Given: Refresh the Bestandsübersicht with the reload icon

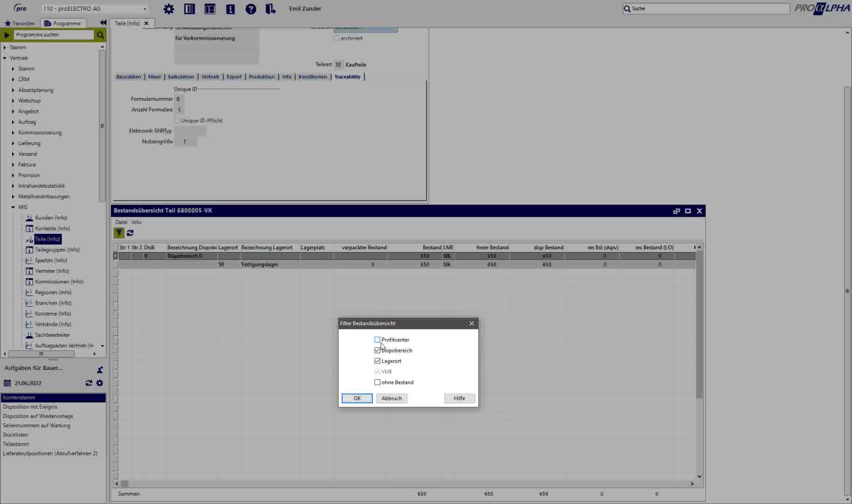Looking at the screenshot, I should point(130,232).
